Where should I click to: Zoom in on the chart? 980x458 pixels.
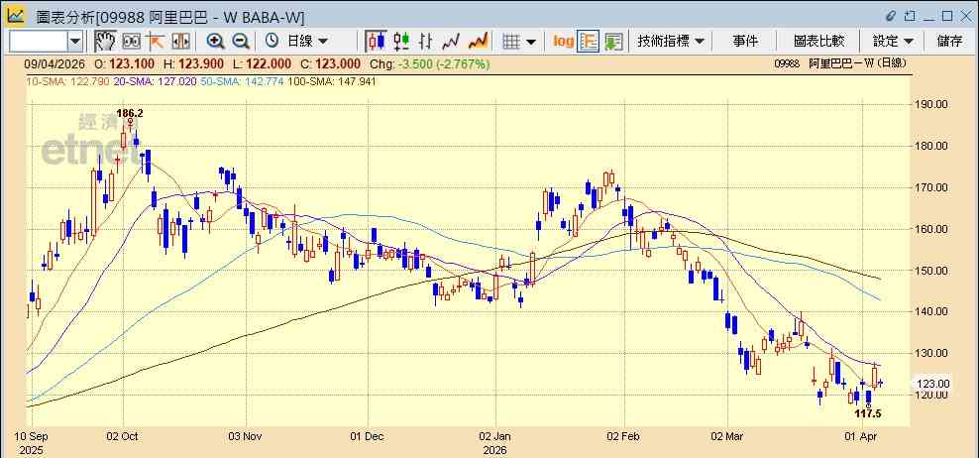(x=216, y=42)
